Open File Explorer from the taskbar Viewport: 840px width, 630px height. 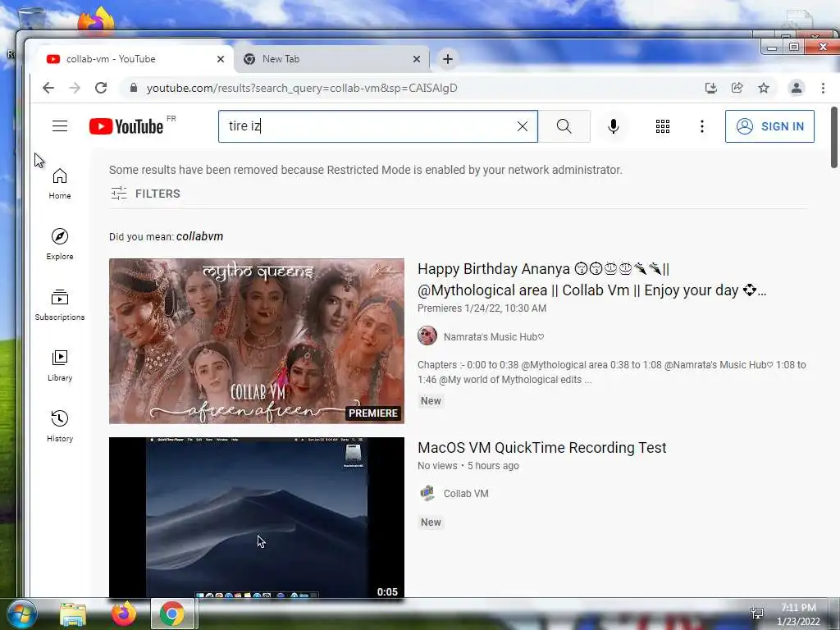[x=72, y=614]
